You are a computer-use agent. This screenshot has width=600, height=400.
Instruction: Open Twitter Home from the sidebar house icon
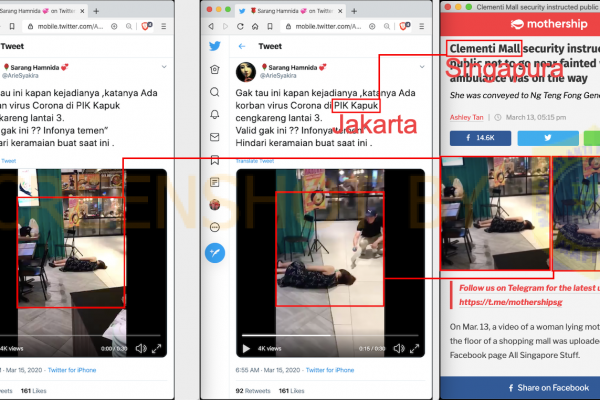point(215,69)
